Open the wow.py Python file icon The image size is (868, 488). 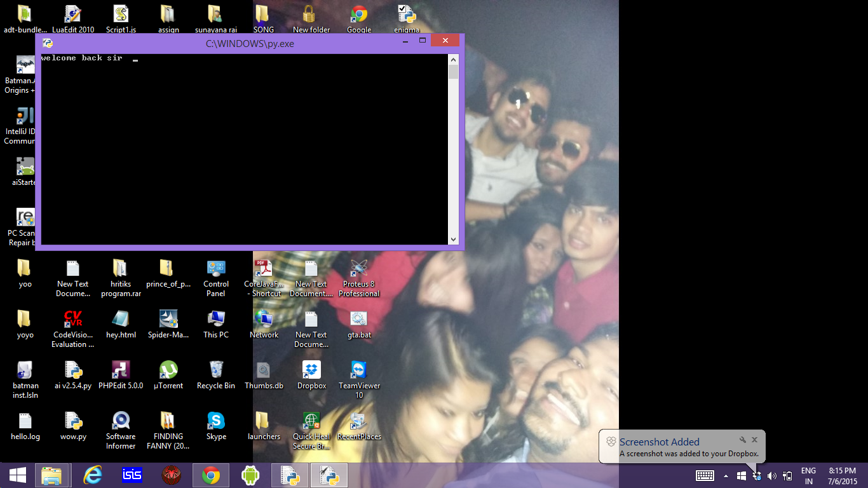73,426
